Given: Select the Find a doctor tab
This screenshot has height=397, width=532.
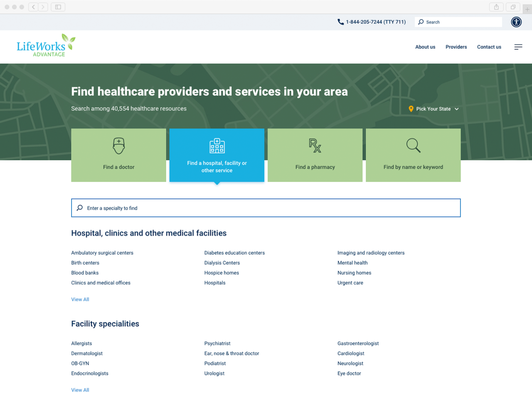Looking at the screenshot, I should point(118,155).
